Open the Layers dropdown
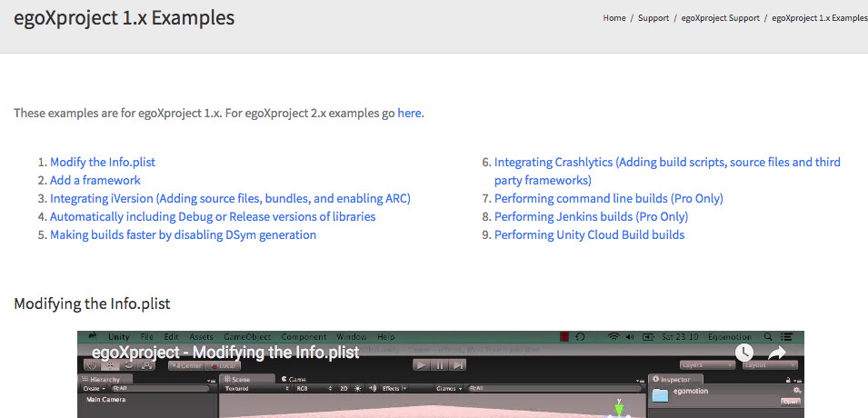The height and width of the screenshot is (418, 868). click(x=707, y=365)
